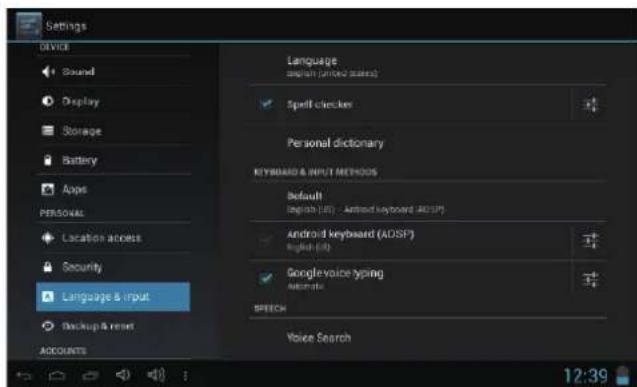Open Spell checker settings sliders icon

click(x=590, y=105)
